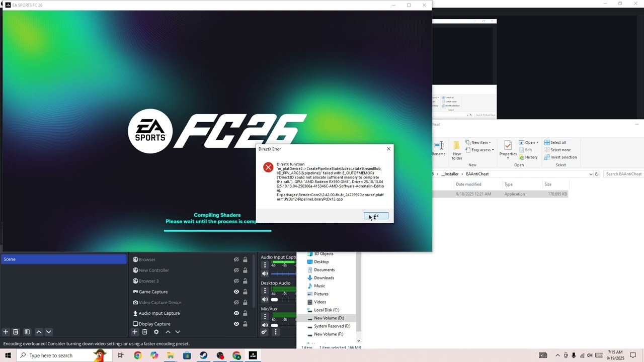Show the hidden Browser source
This screenshot has width=644, height=362.
pos(236,259)
